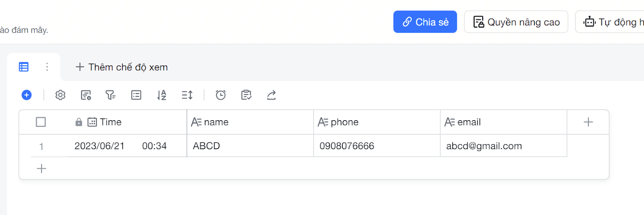This screenshot has height=215, width=644.
Task: Click Thêm chế độ xem
Action: tap(122, 67)
